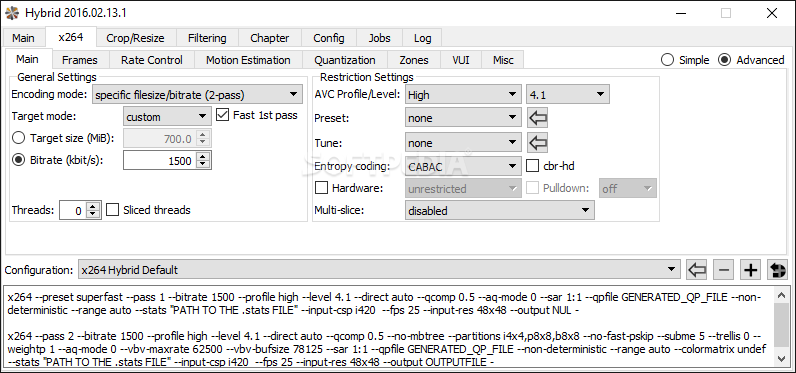Viewport: 796px width, 373px height.
Task: Open the AVC Profile High dropdown
Action: [x=463, y=94]
